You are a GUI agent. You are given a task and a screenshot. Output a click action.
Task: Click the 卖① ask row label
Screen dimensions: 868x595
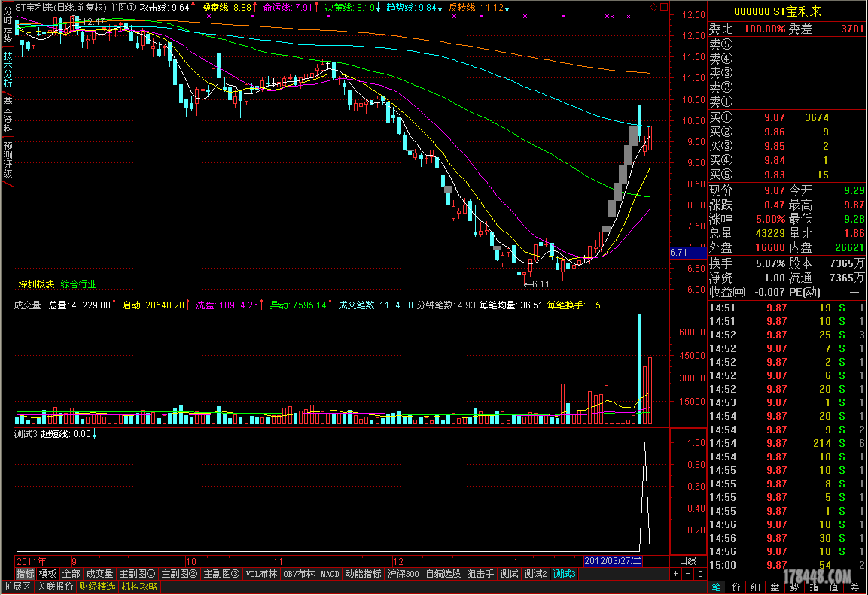720,102
